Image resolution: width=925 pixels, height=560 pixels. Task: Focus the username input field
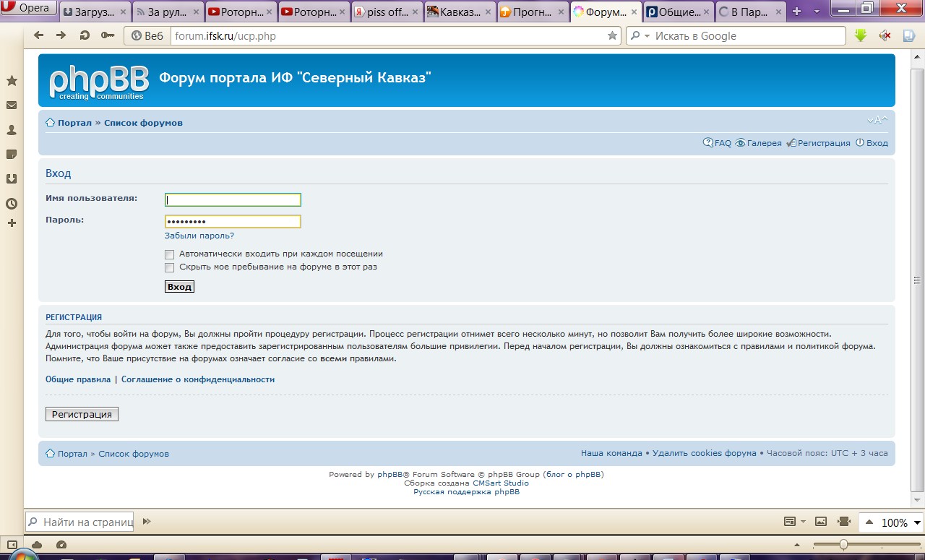click(x=233, y=200)
